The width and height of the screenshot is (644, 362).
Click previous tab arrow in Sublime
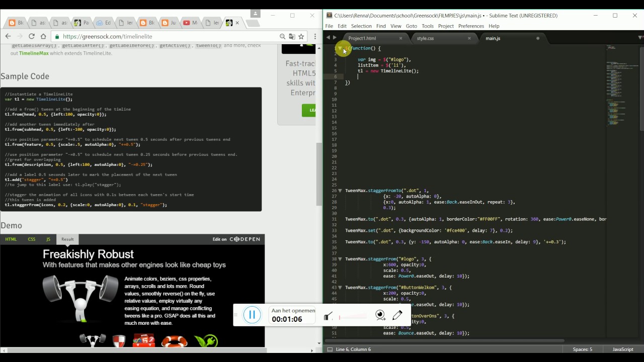(328, 38)
